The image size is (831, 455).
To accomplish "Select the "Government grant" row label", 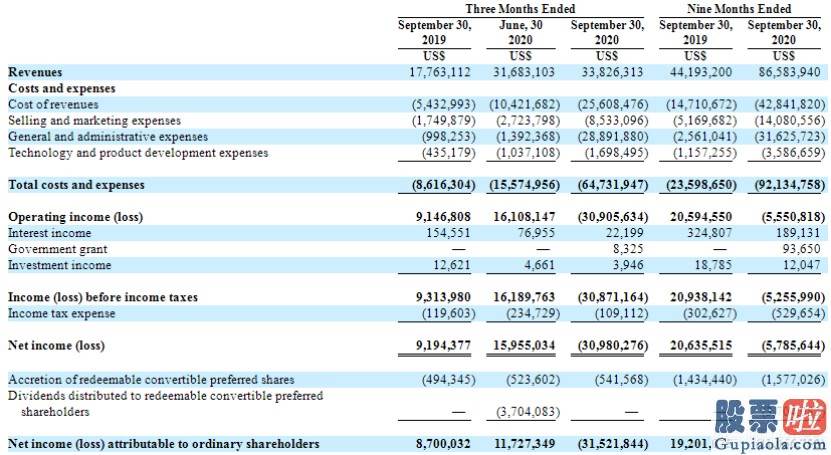I will pos(58,249).
